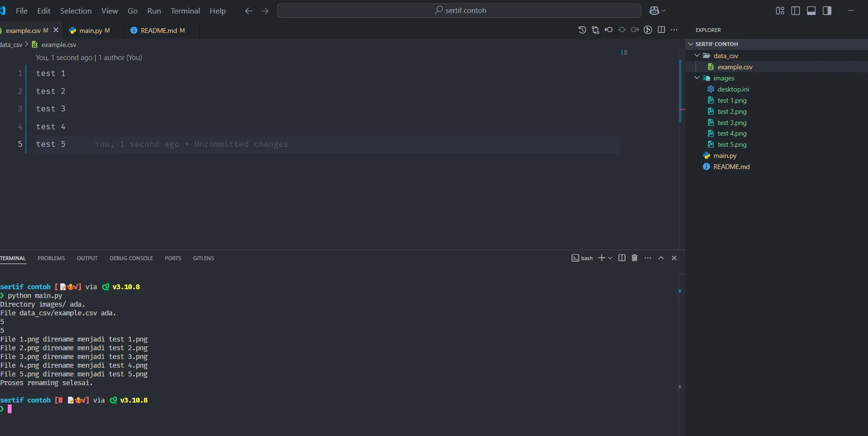Open the Selection menu

(76, 11)
